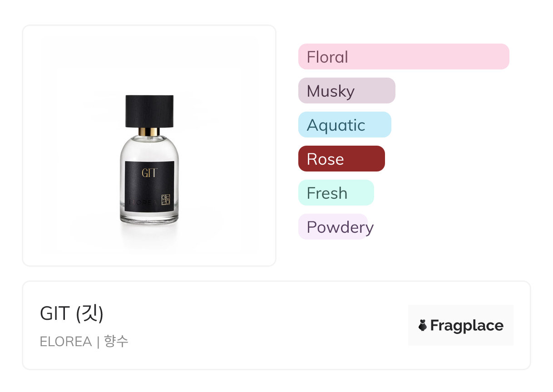The image size is (553, 392).
Task: Click the black bottle cap
Action: pos(149,111)
